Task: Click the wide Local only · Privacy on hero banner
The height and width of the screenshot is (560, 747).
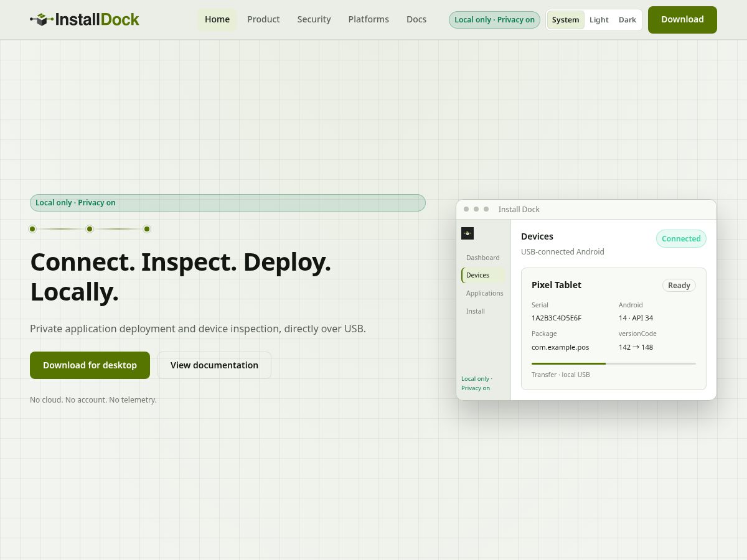Action: [x=228, y=203]
